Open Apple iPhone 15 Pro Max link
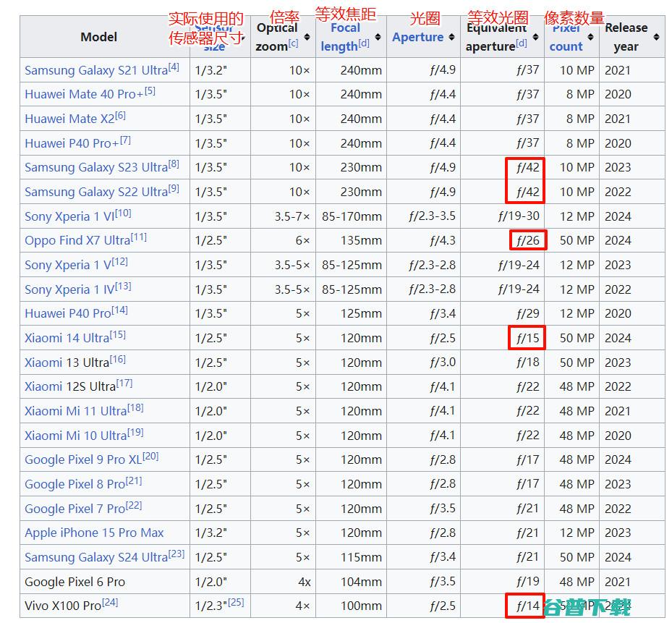The height and width of the screenshot is (623, 672). (94, 533)
